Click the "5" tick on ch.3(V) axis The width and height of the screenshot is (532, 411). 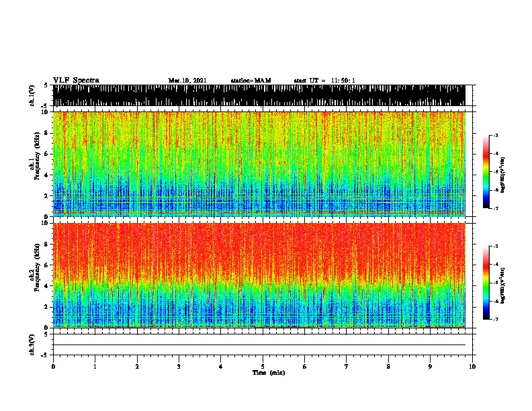[x=46, y=334]
